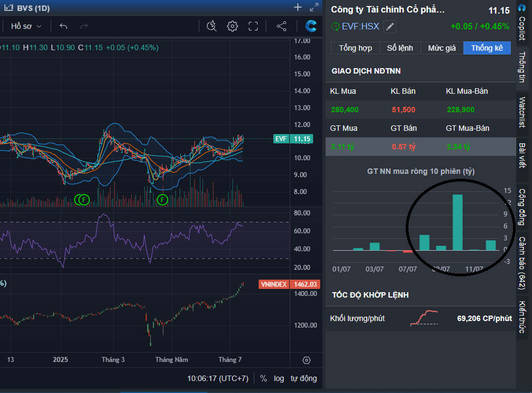
Task: Click the GT Mua value 3.11 tỷ
Action: point(343,147)
